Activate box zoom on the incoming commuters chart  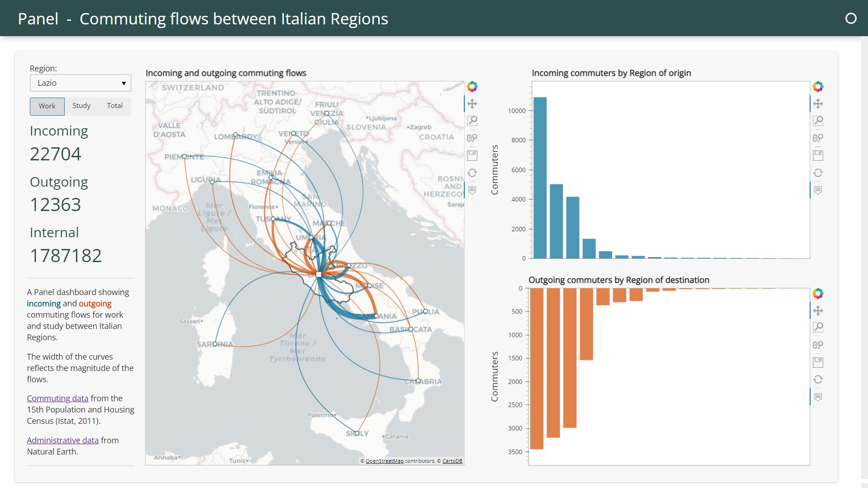[818, 121]
